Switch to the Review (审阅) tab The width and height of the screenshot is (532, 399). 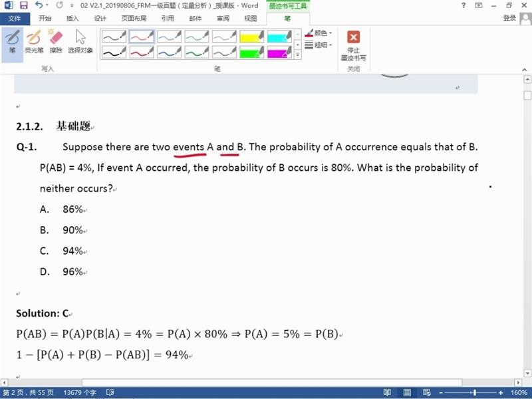coord(223,19)
